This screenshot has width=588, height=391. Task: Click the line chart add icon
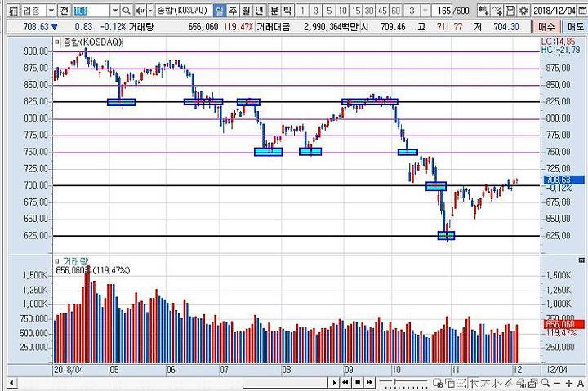point(497,11)
